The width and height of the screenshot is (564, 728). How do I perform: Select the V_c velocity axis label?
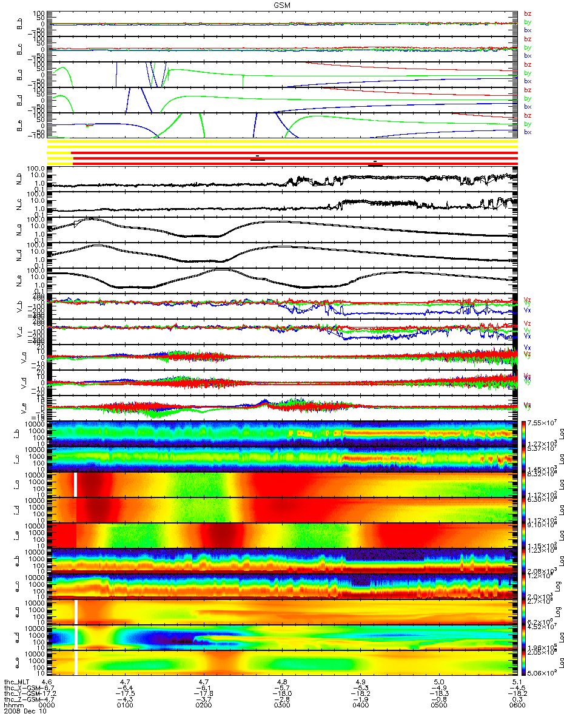20,332
